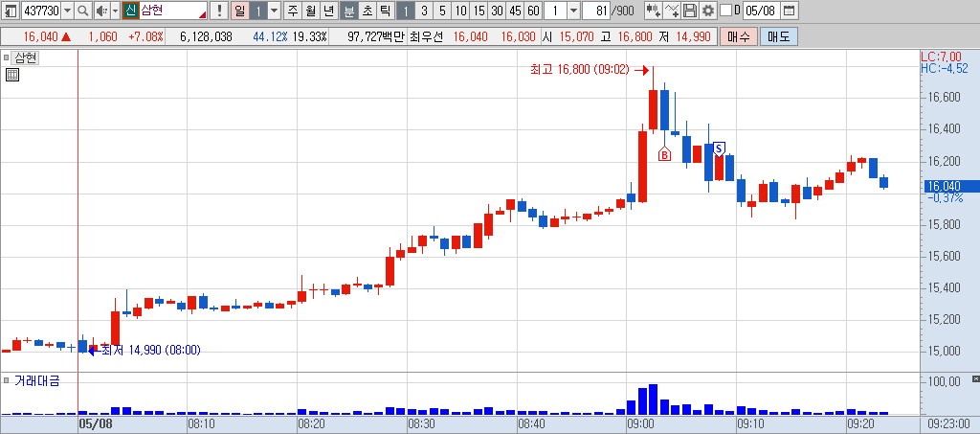Click the 매수 buy button

click(x=738, y=37)
